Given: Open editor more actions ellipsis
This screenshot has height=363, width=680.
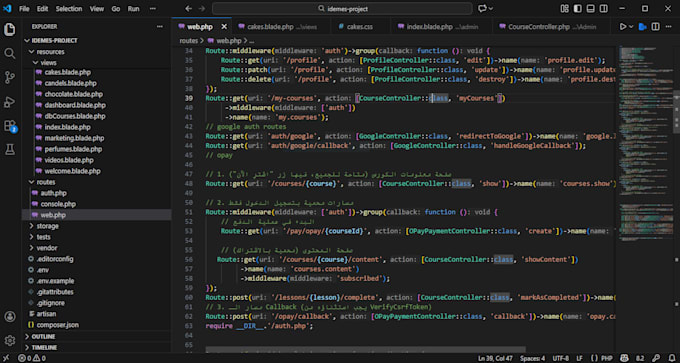Looking at the screenshot, I should coord(669,27).
